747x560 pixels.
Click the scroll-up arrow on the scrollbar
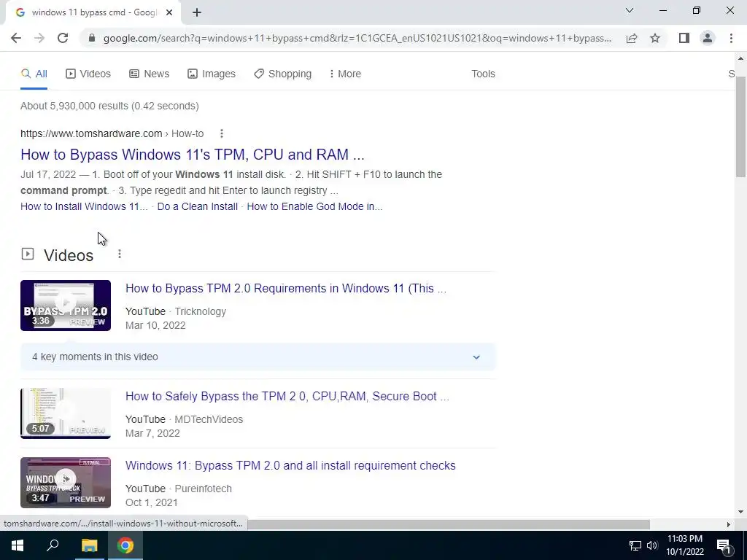[x=740, y=58]
